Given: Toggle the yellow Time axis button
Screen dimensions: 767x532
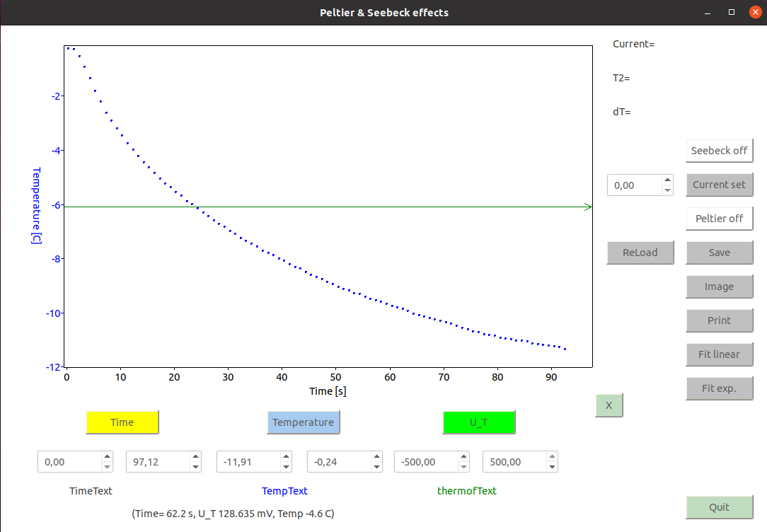Looking at the screenshot, I should (122, 422).
